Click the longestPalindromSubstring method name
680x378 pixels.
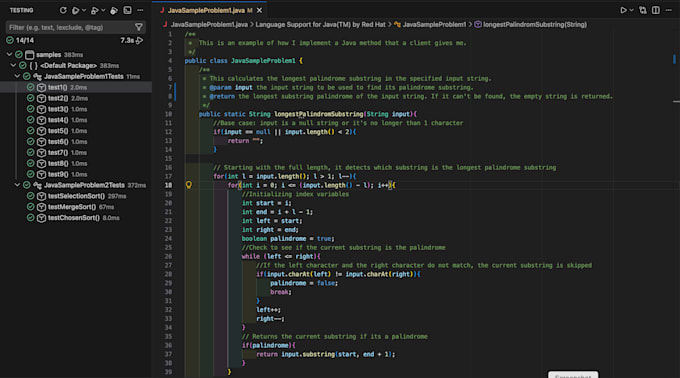coord(319,114)
